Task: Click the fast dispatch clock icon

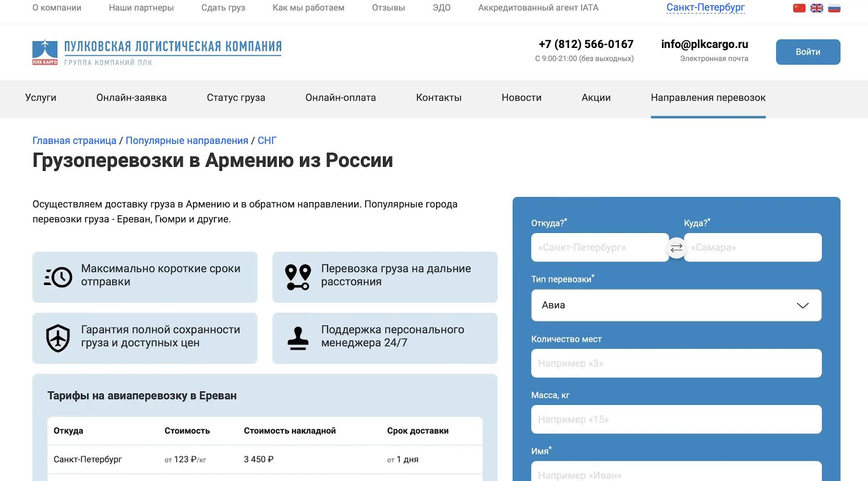Action: [x=58, y=277]
